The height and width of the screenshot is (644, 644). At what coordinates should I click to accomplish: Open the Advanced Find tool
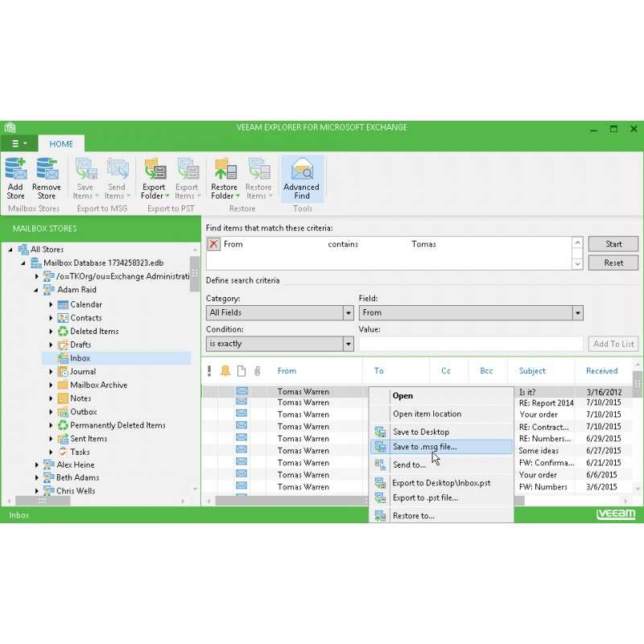pyautogui.click(x=302, y=179)
